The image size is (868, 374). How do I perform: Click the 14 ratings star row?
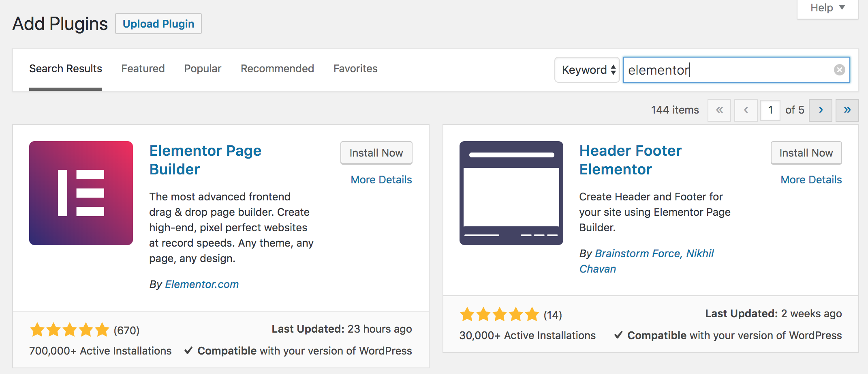click(499, 314)
